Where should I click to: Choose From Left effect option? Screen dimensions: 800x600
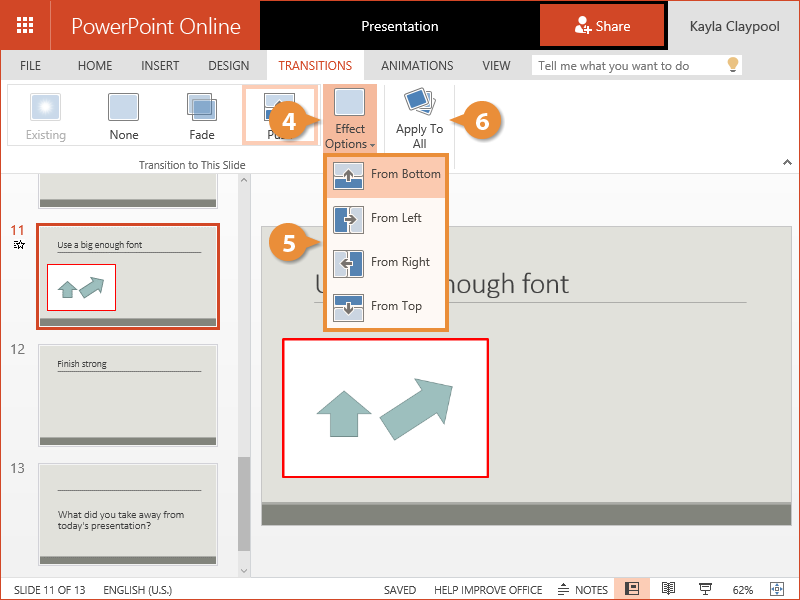pyautogui.click(x=386, y=218)
